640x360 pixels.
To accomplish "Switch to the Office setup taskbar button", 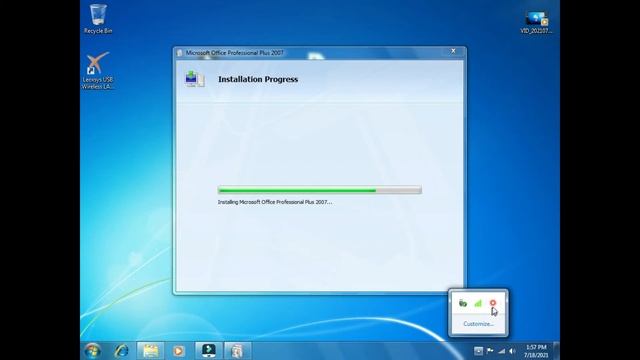I will click(237, 351).
